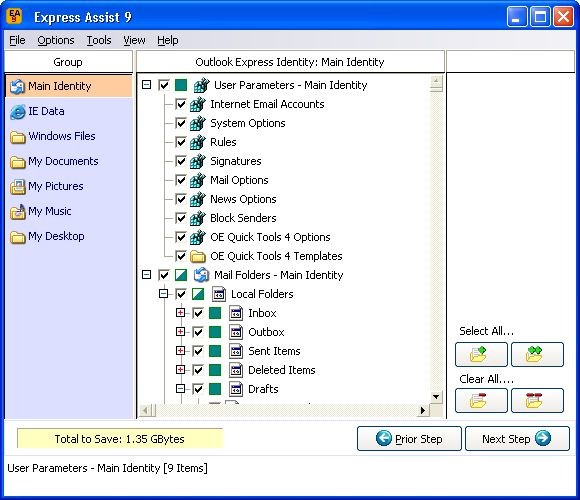Viewport: 580px width, 500px height.
Task: Open the Options menu
Action: [56, 40]
